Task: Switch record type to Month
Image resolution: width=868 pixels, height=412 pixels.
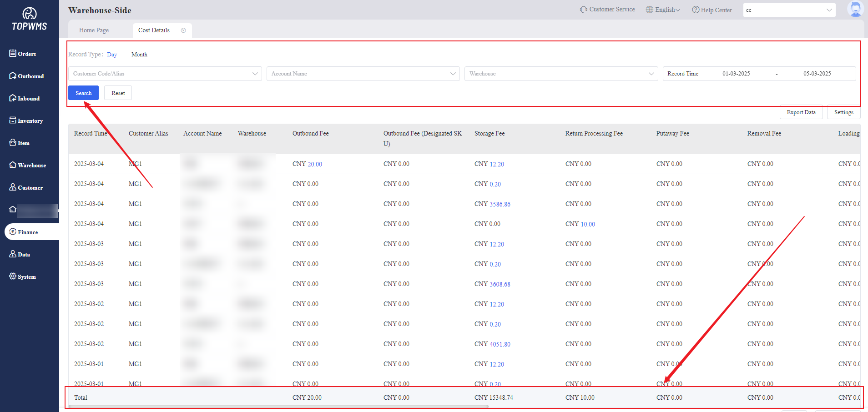Action: coord(139,55)
